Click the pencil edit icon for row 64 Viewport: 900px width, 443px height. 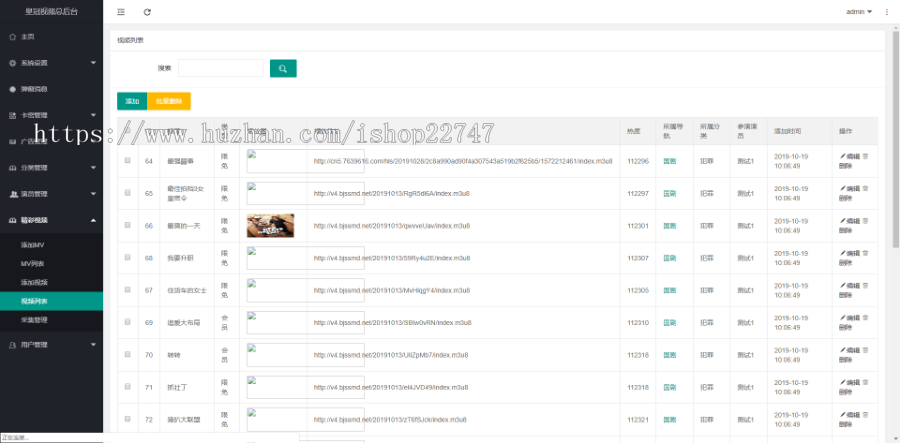(843, 156)
